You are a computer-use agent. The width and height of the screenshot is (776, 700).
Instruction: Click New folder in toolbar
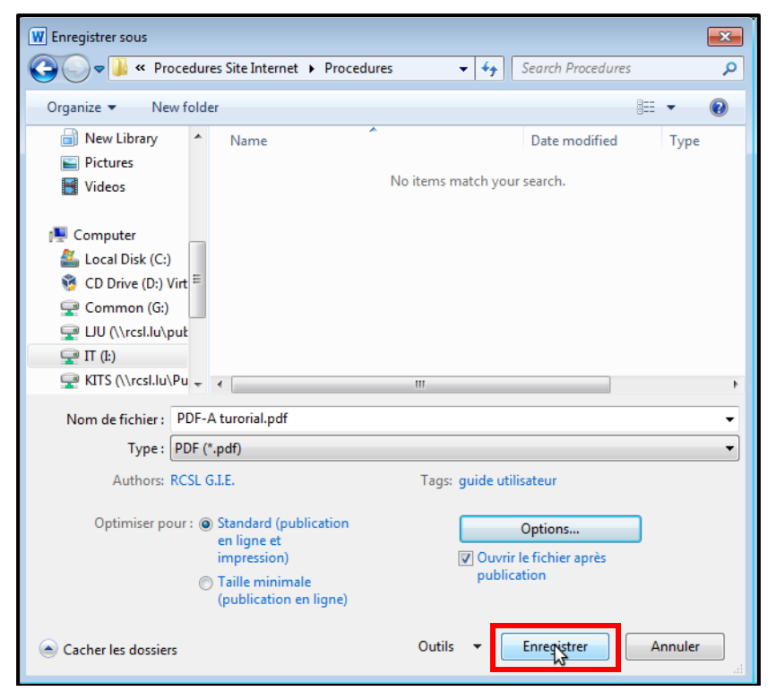click(185, 108)
